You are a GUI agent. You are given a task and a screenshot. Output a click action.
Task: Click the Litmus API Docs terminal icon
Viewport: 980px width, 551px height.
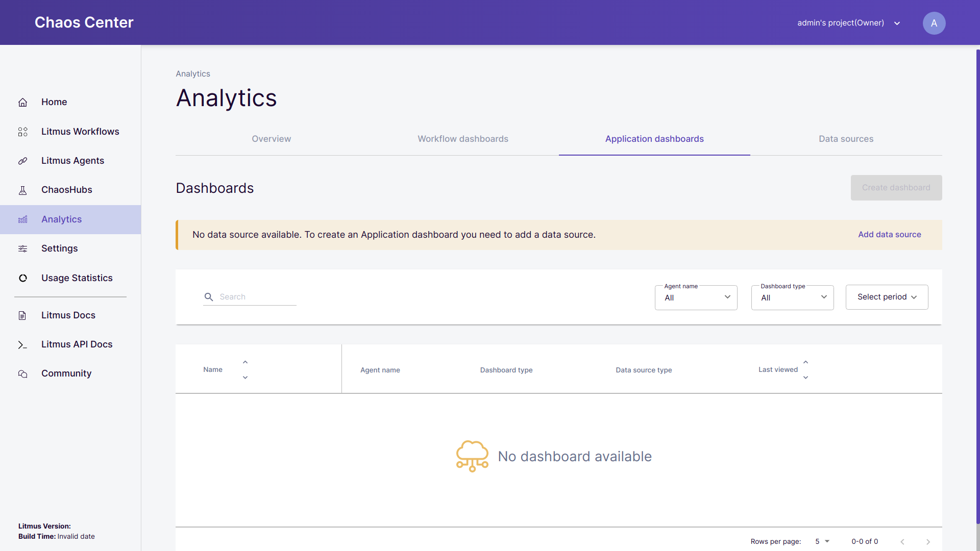point(22,345)
